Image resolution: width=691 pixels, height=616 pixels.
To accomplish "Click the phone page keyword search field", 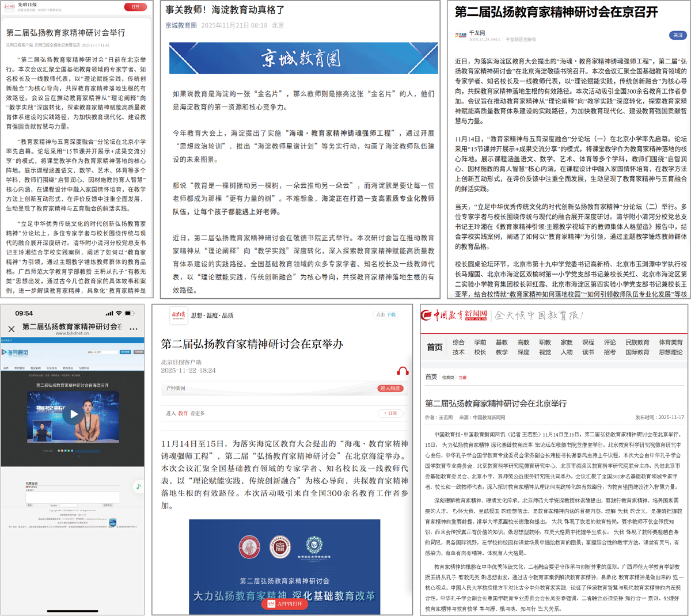I will tap(102, 352).
